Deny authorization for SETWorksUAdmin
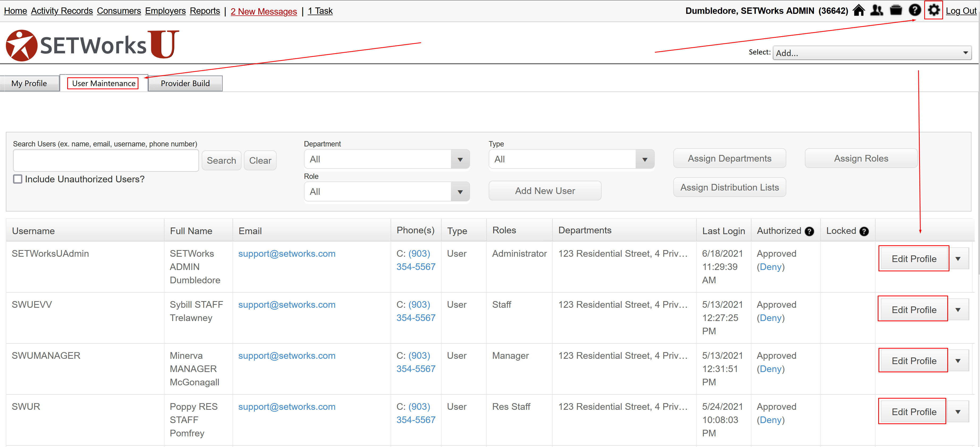The height and width of the screenshot is (447, 980). pyautogui.click(x=770, y=267)
